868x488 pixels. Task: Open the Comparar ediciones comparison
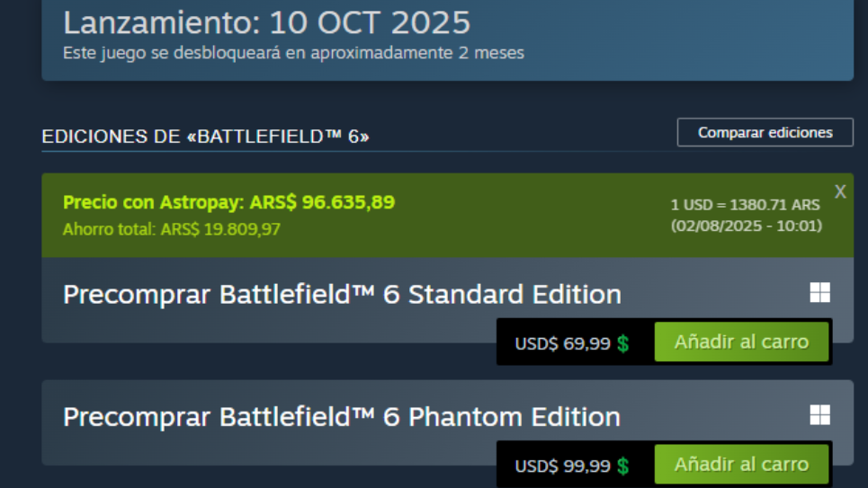point(765,132)
